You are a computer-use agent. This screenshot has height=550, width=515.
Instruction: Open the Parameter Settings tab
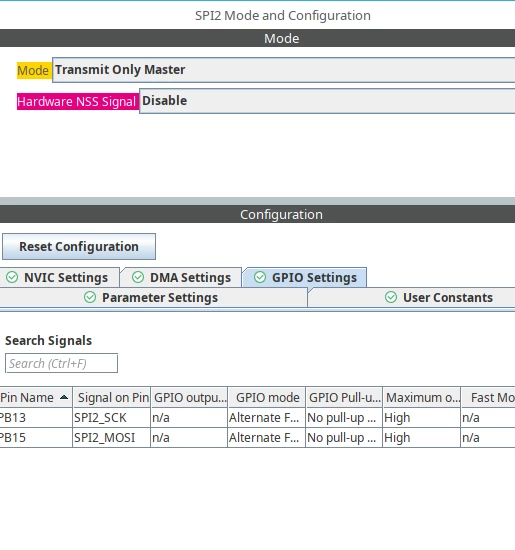pos(153,297)
